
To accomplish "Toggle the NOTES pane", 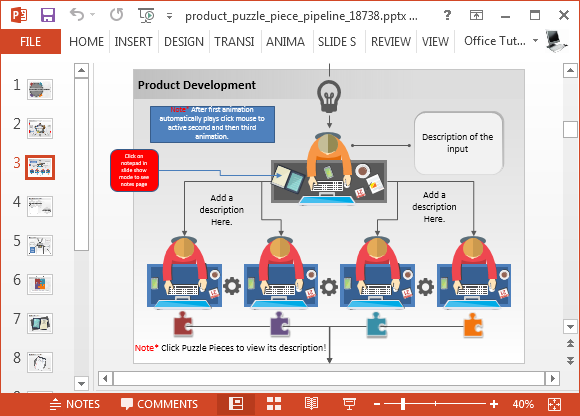I will (x=75, y=404).
